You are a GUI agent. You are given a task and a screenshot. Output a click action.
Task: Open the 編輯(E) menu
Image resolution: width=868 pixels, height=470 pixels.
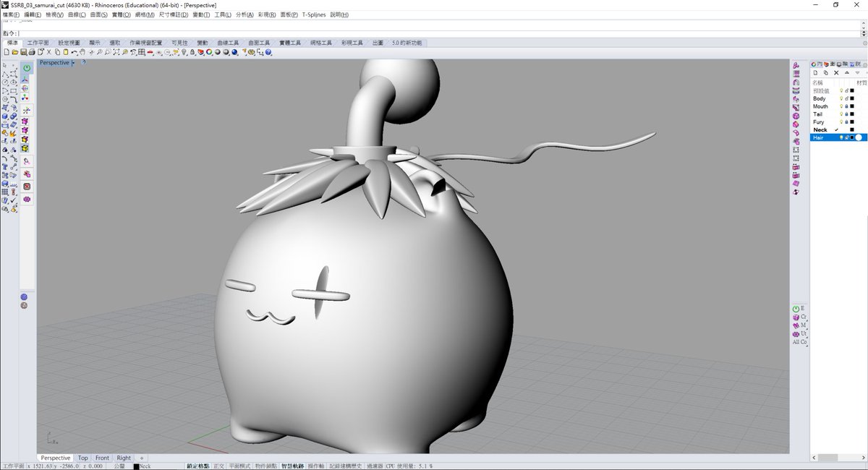click(x=33, y=14)
